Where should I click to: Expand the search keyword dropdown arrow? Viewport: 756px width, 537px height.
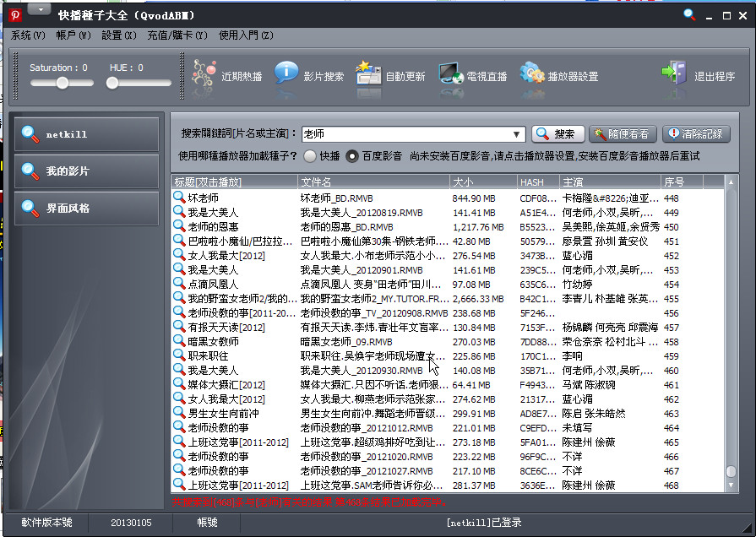pos(516,134)
